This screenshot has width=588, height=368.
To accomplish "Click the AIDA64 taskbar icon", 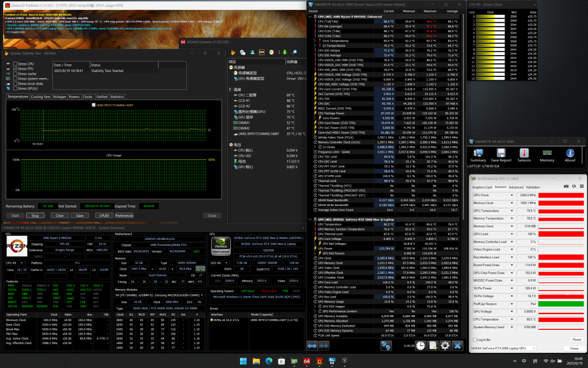I will [307, 361].
